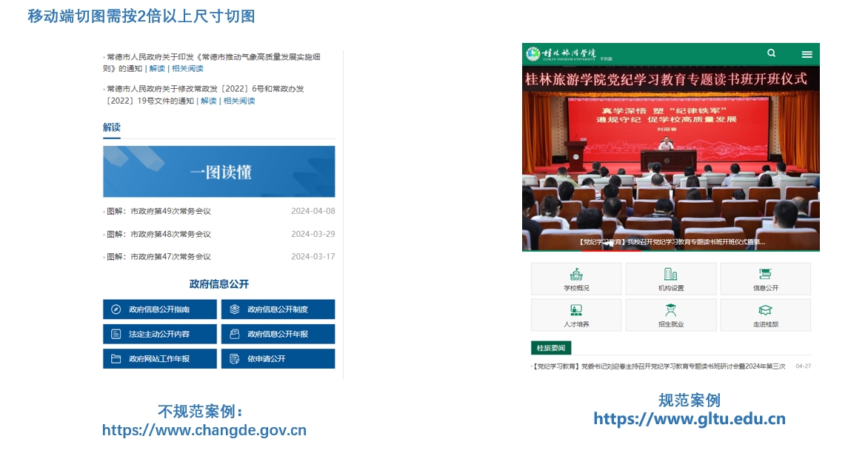Open 走进桂旅 graduation cap tile
This screenshot has width=868, height=456.
point(765,315)
